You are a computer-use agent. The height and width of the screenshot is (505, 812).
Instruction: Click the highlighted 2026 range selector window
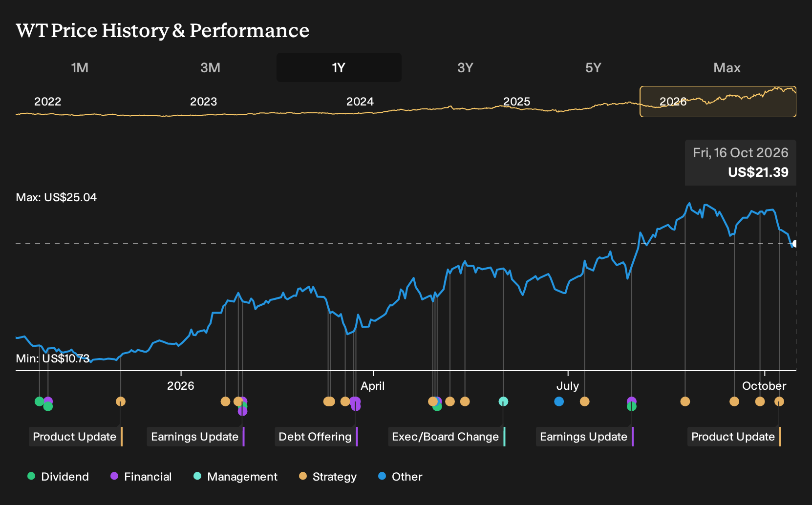tap(718, 102)
